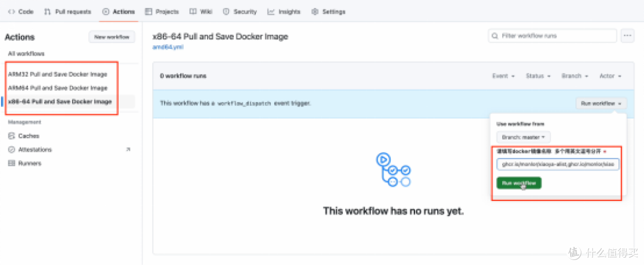This screenshot has width=644, height=266.
Task: Click the search magnifier icon
Action: [496, 36]
